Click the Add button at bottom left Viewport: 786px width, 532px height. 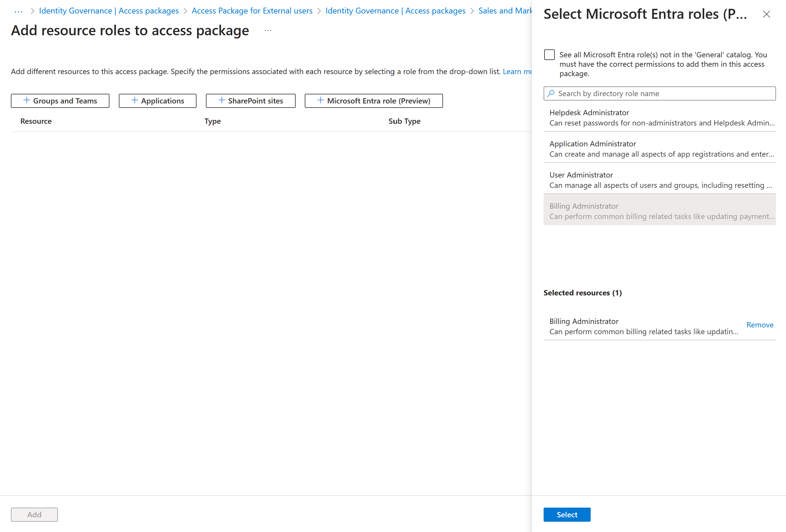click(34, 514)
